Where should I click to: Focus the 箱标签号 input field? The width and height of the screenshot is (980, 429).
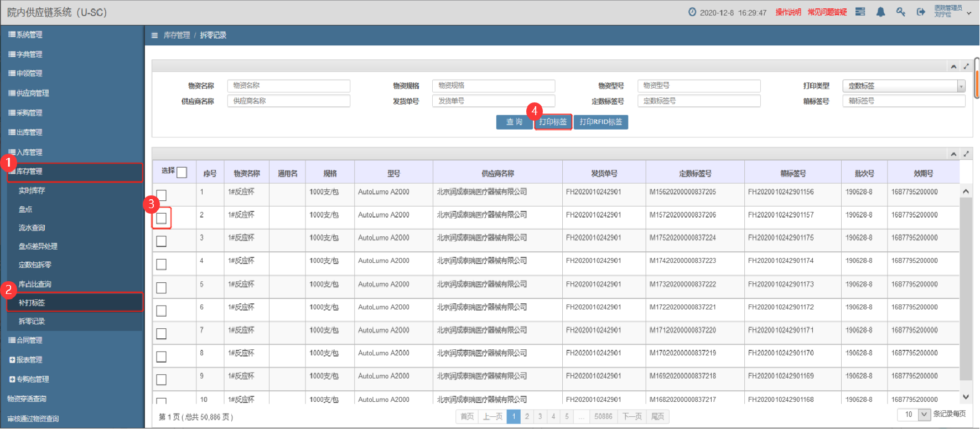[904, 101]
